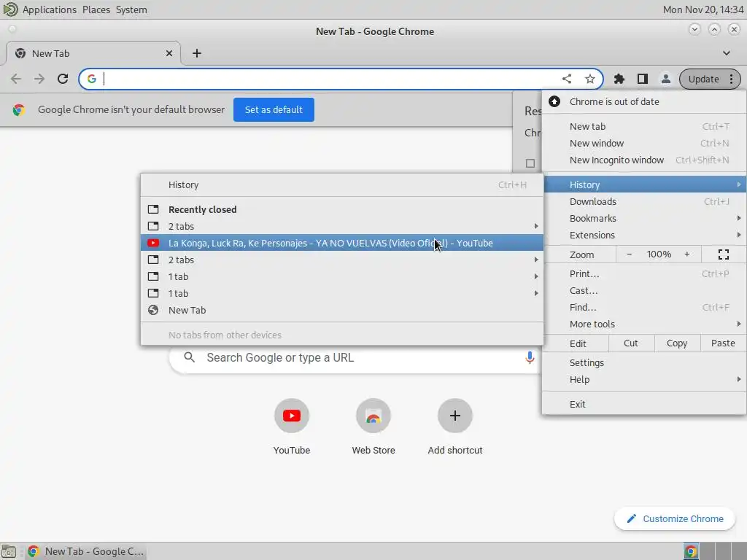Click the Copy button in Edit row
The height and width of the screenshot is (560, 747).
click(677, 343)
